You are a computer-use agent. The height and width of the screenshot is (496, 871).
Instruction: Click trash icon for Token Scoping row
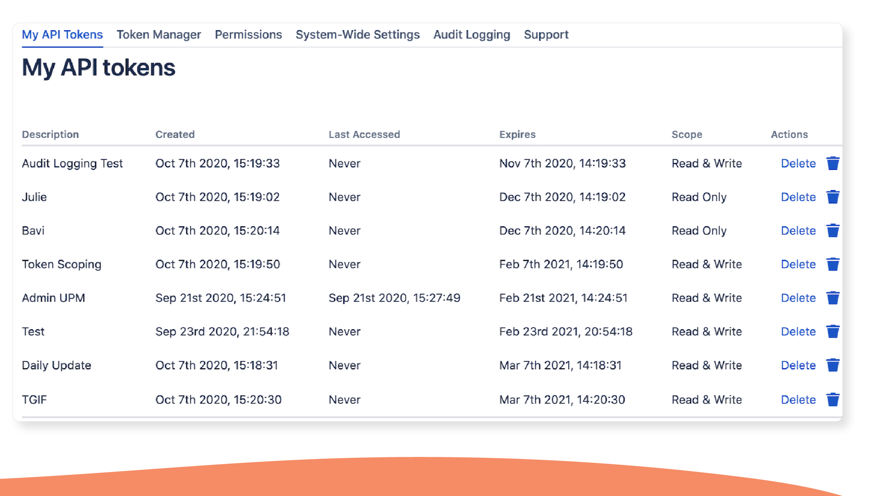pos(833,264)
